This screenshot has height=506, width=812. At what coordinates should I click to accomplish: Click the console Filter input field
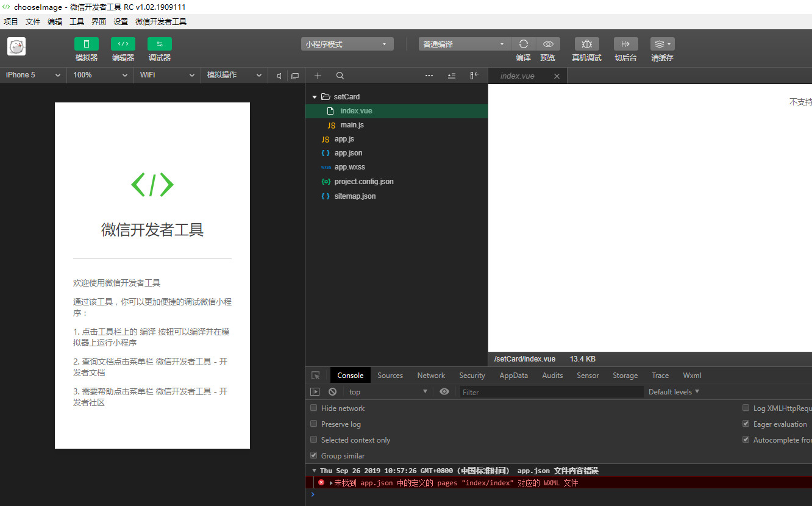(552, 392)
